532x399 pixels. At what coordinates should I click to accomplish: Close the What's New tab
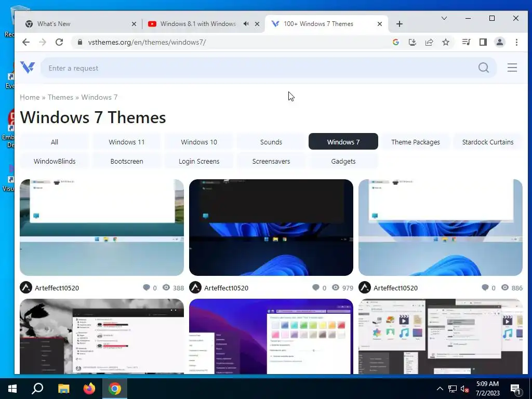134,24
